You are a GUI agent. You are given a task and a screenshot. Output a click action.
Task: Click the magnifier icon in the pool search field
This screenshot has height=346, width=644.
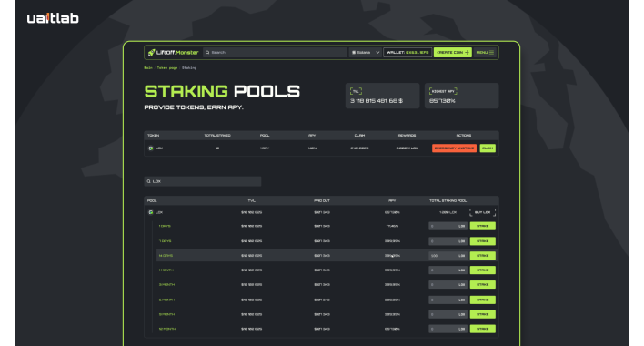click(148, 181)
